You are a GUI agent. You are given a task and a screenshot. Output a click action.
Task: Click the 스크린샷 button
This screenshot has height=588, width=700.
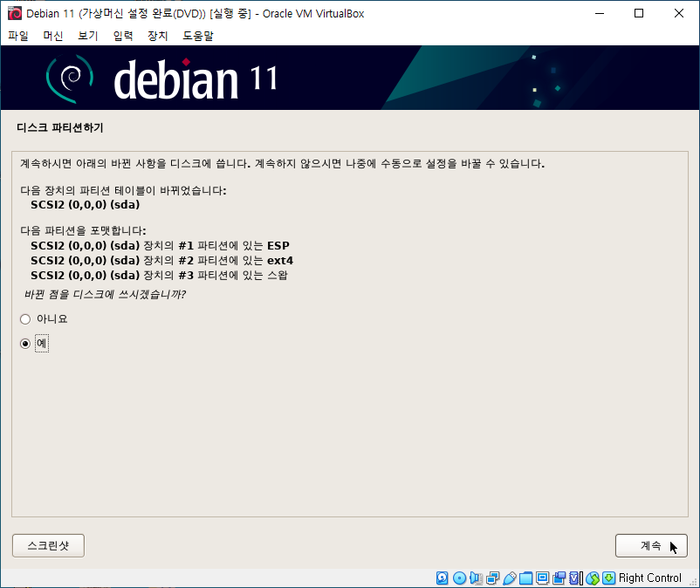pos(48,545)
